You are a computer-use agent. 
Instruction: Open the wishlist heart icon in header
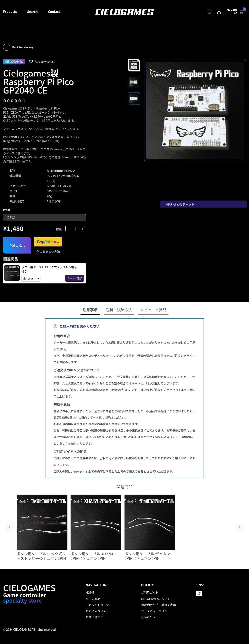[209, 12]
